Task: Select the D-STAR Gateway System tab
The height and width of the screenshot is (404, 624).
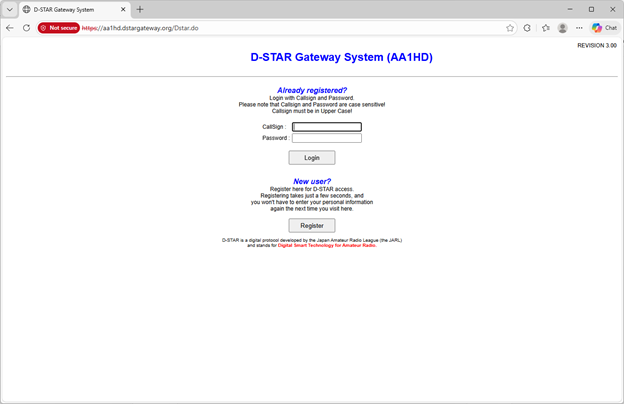Action: 70,9
